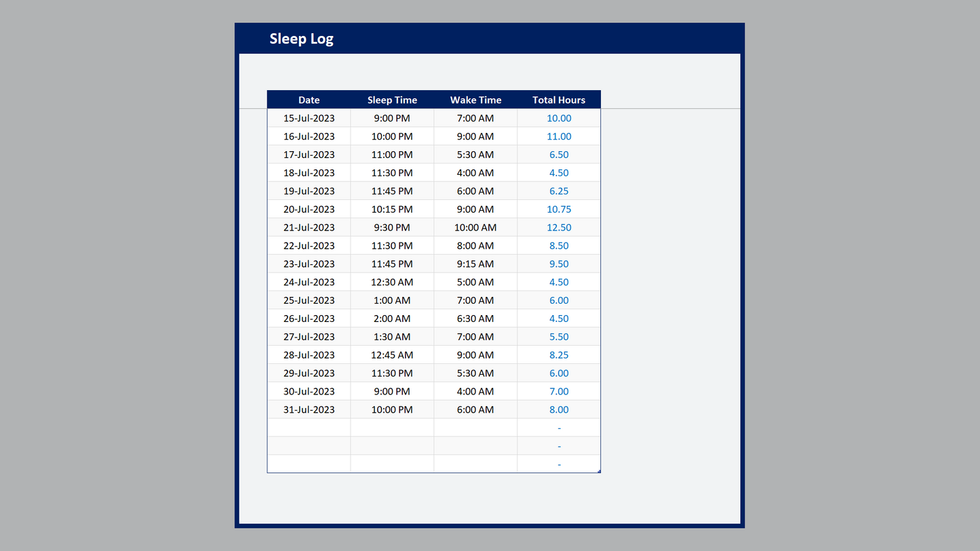
Task: Select total hours value 8.00
Action: (559, 410)
